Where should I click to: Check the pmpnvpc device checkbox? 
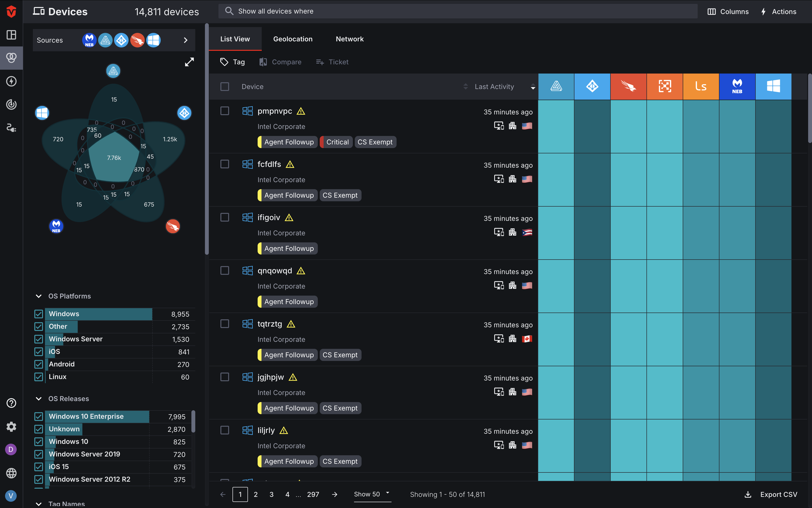tap(225, 111)
